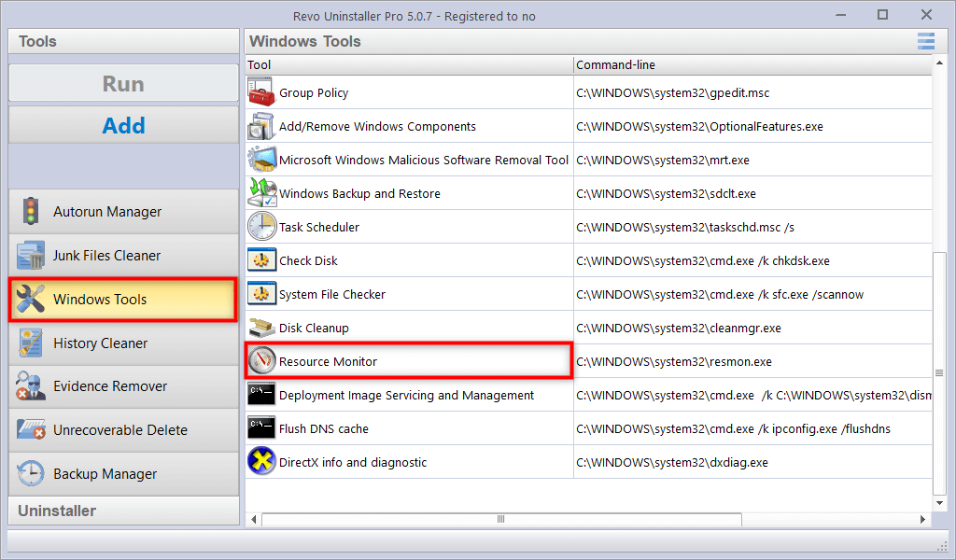This screenshot has width=956, height=560.
Task: Open Unrecoverable Delete
Action: pyautogui.click(x=123, y=429)
